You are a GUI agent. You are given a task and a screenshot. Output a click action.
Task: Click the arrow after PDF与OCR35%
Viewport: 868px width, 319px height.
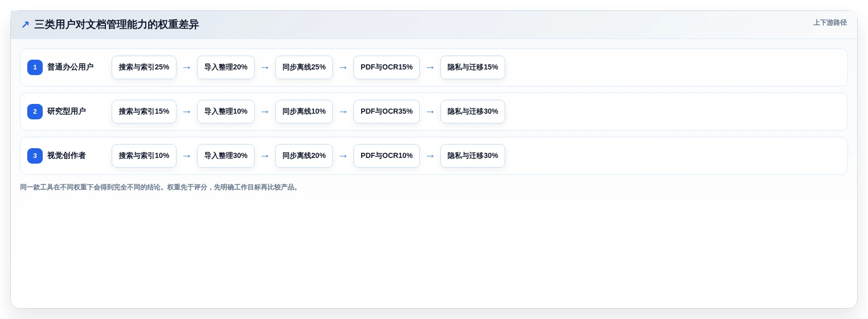(x=430, y=112)
